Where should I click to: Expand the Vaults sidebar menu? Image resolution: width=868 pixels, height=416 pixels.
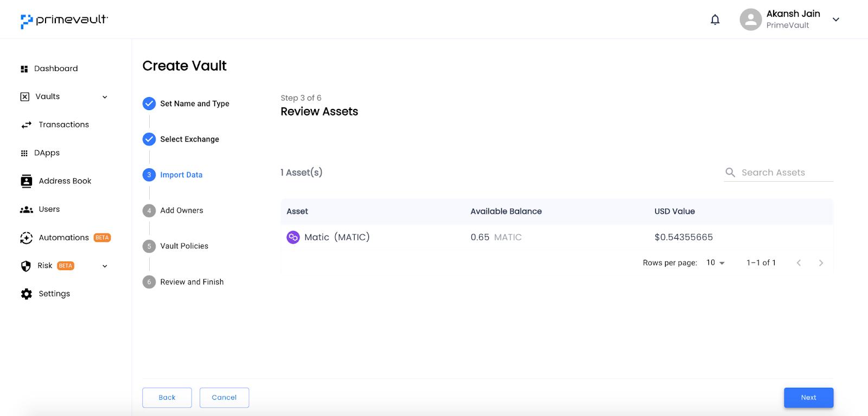point(105,97)
